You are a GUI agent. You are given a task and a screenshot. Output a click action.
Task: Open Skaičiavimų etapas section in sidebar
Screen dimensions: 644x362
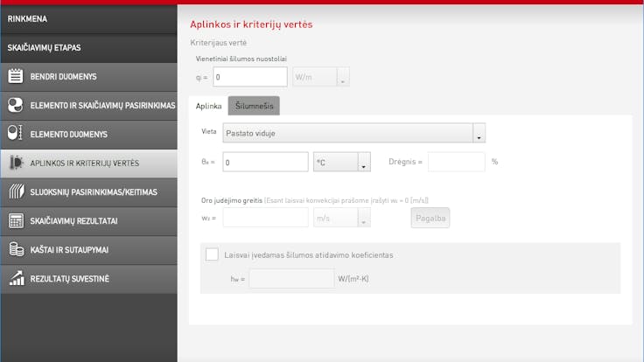coord(88,47)
